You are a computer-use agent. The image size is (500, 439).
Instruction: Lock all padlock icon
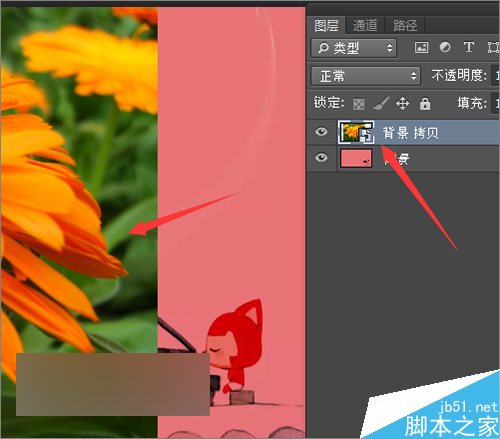coord(425,103)
